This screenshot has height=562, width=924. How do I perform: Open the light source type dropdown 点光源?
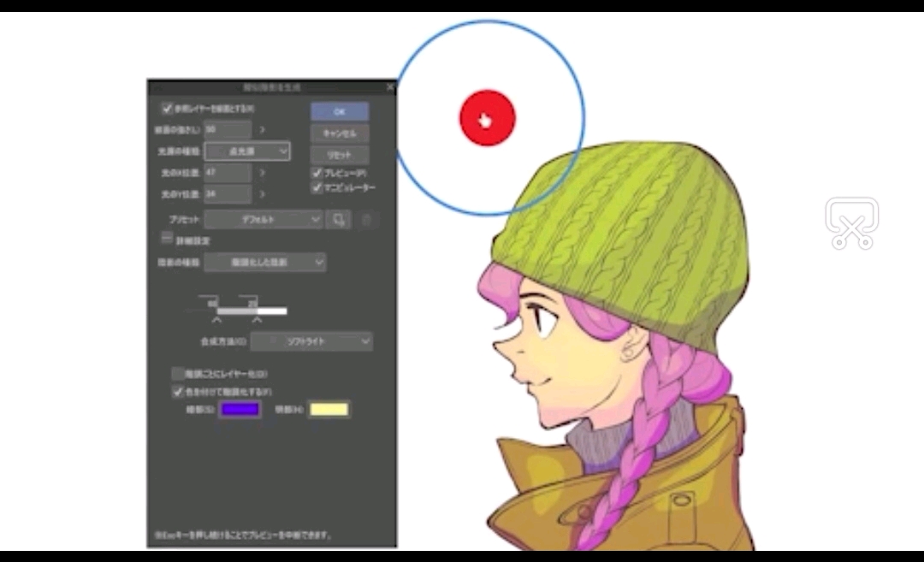coord(247,151)
